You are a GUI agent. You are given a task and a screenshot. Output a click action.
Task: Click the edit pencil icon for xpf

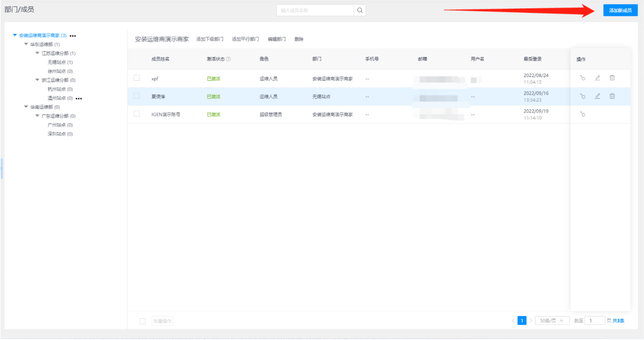click(x=597, y=78)
